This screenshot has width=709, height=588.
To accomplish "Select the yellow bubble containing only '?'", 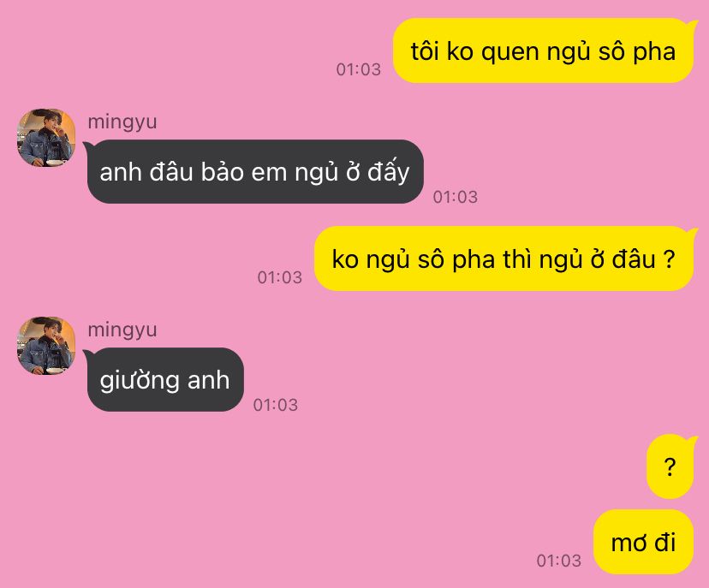I will pos(670,466).
